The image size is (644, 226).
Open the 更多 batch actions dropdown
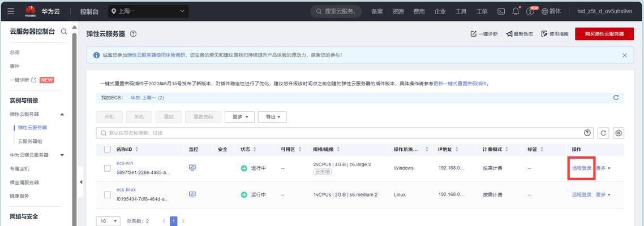[239, 117]
